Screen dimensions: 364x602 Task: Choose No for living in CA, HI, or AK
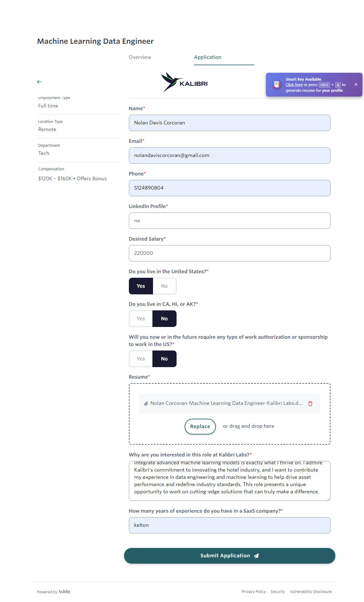164,319
